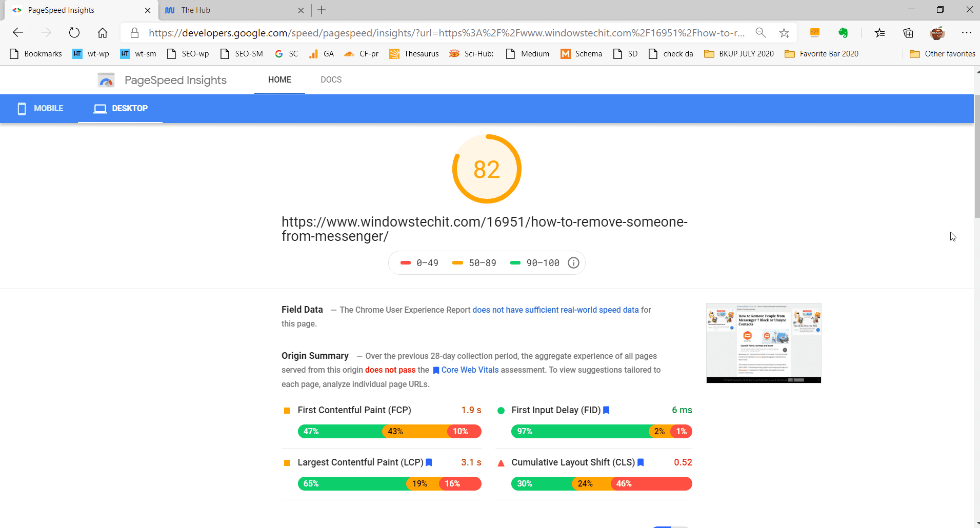The image size is (980, 528).
Task: Open the GA analytics bookmark
Action: (x=322, y=54)
